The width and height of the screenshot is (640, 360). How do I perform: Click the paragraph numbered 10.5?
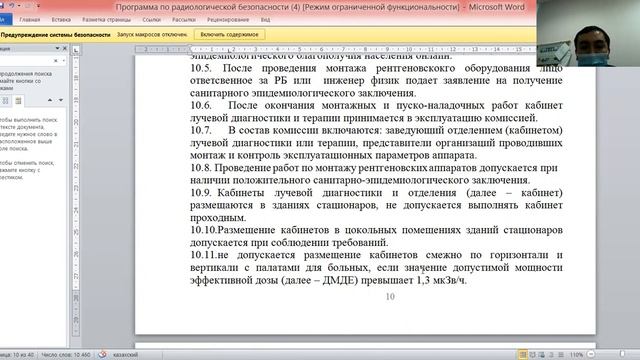point(376,80)
